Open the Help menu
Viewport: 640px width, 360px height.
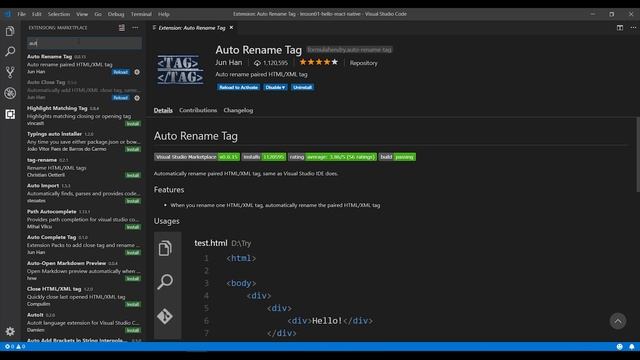click(x=164, y=14)
